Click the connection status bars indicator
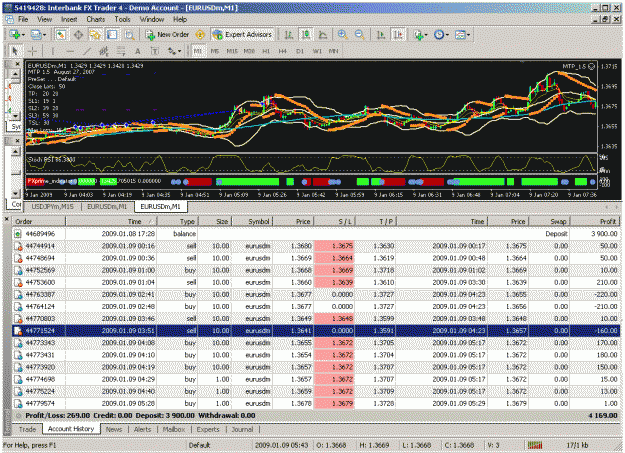This screenshot has height=453, width=625. click(535, 445)
